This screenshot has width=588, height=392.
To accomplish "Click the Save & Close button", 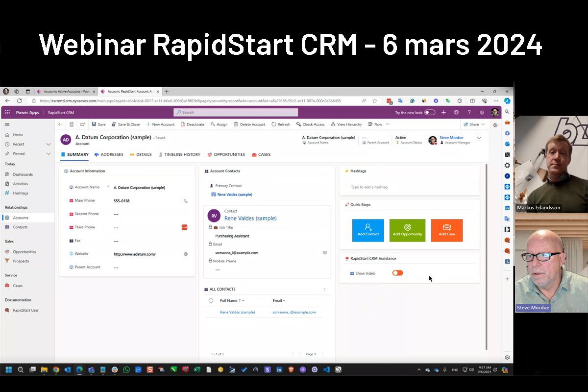I will (x=125, y=124).
